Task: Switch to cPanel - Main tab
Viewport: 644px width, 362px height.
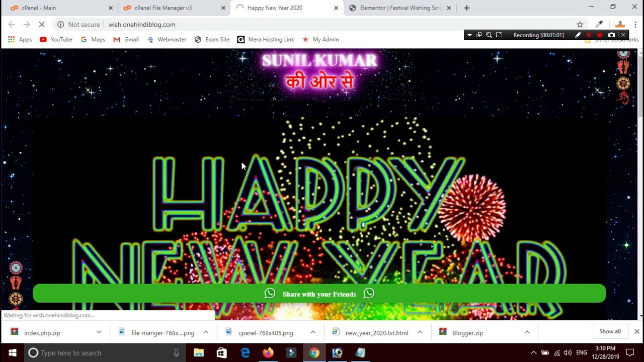Action: click(x=59, y=8)
